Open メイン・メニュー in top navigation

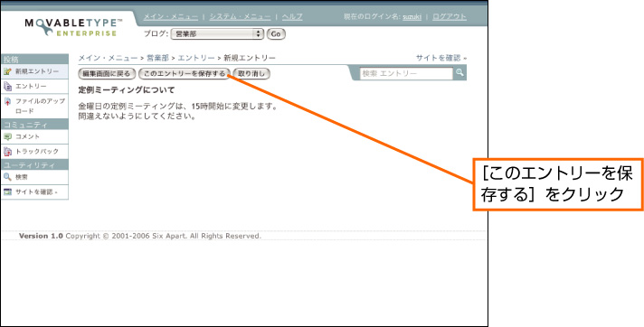(171, 17)
